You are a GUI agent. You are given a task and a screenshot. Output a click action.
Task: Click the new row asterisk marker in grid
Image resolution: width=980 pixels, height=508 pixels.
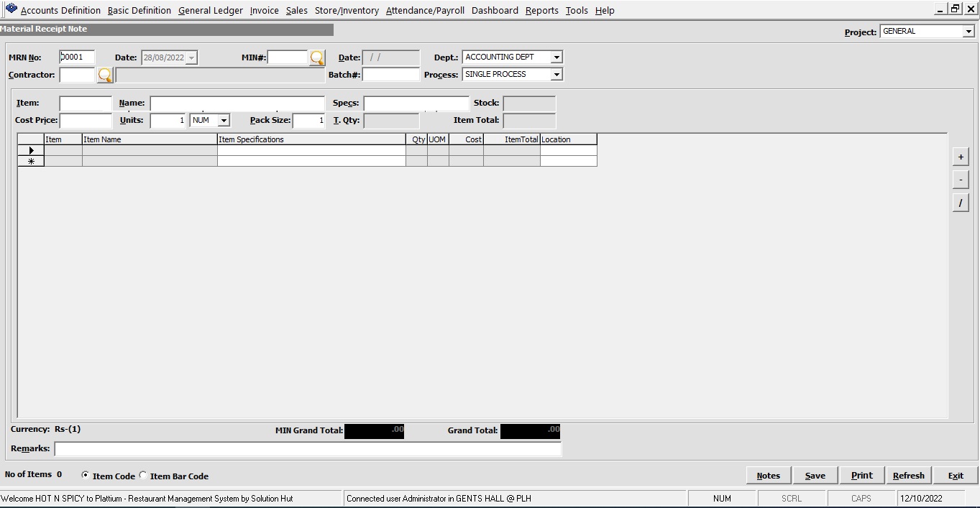(x=31, y=162)
